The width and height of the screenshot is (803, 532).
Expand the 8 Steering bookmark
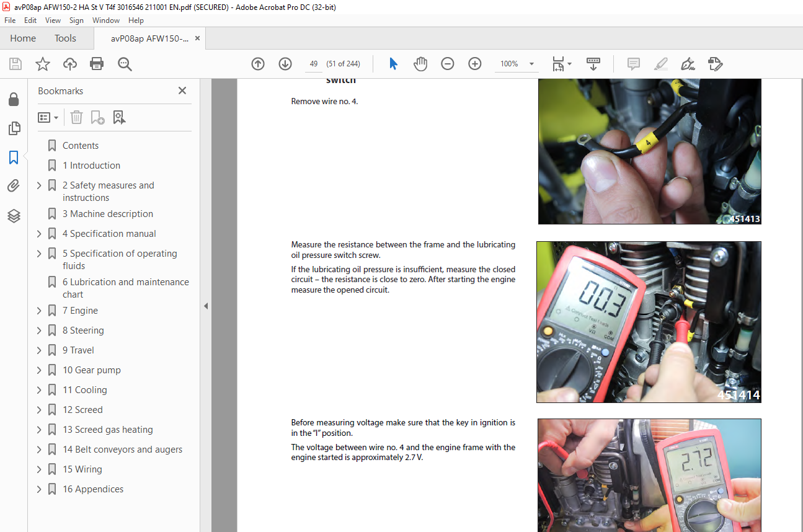(40, 330)
